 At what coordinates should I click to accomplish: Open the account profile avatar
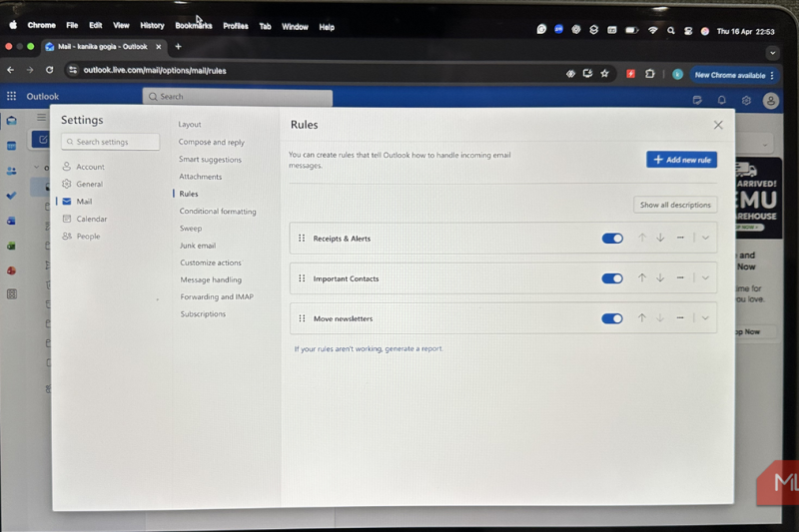coord(770,101)
